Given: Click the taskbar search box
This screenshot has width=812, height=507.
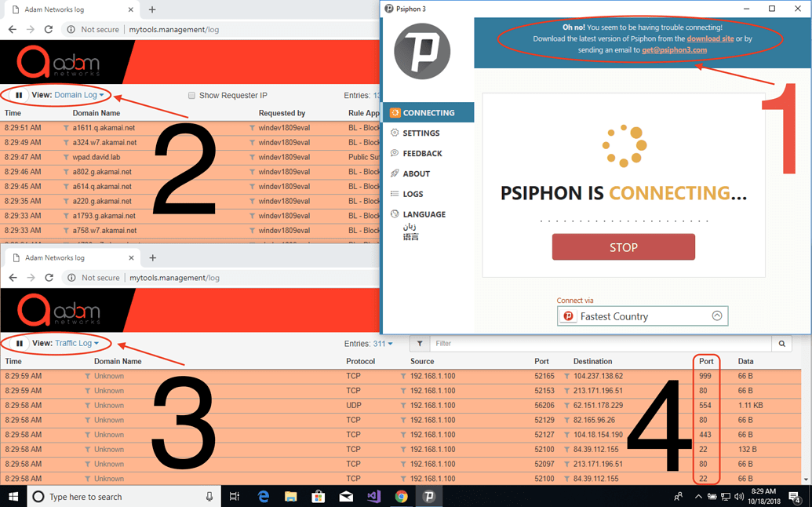Looking at the screenshot, I should pyautogui.click(x=124, y=497).
